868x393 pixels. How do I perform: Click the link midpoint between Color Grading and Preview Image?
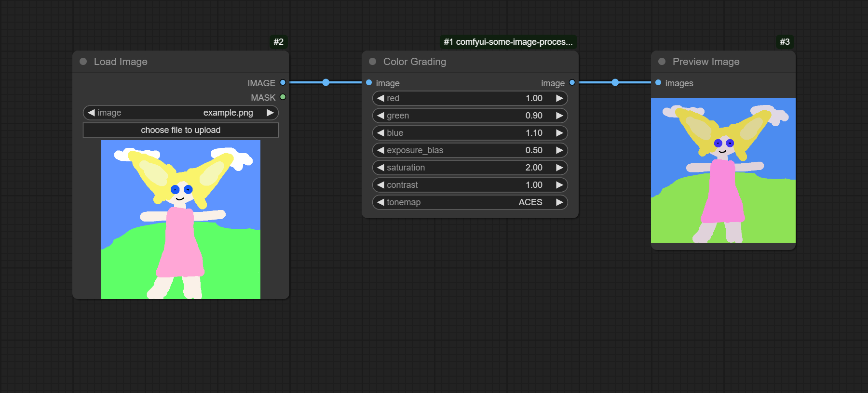point(615,82)
